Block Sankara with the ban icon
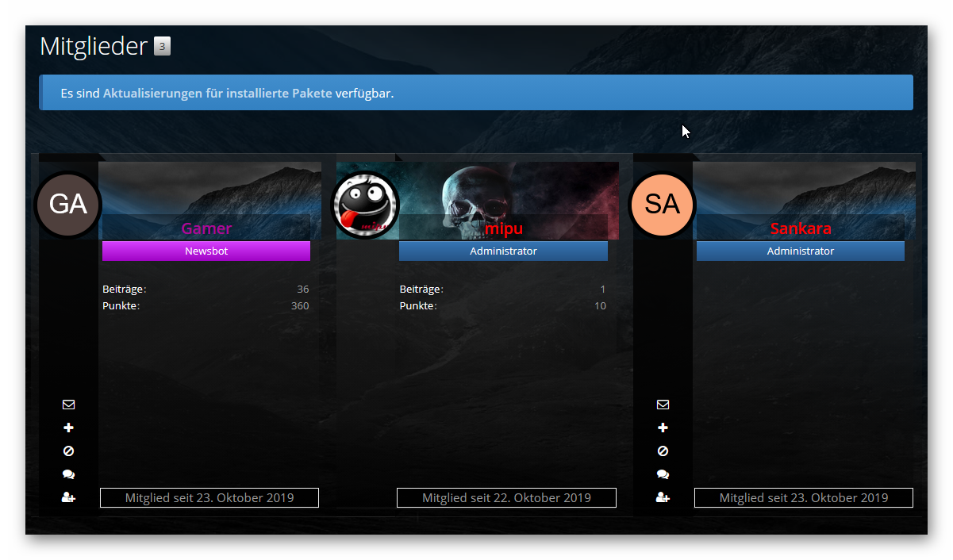The height and width of the screenshot is (560, 953). pyautogui.click(x=663, y=451)
